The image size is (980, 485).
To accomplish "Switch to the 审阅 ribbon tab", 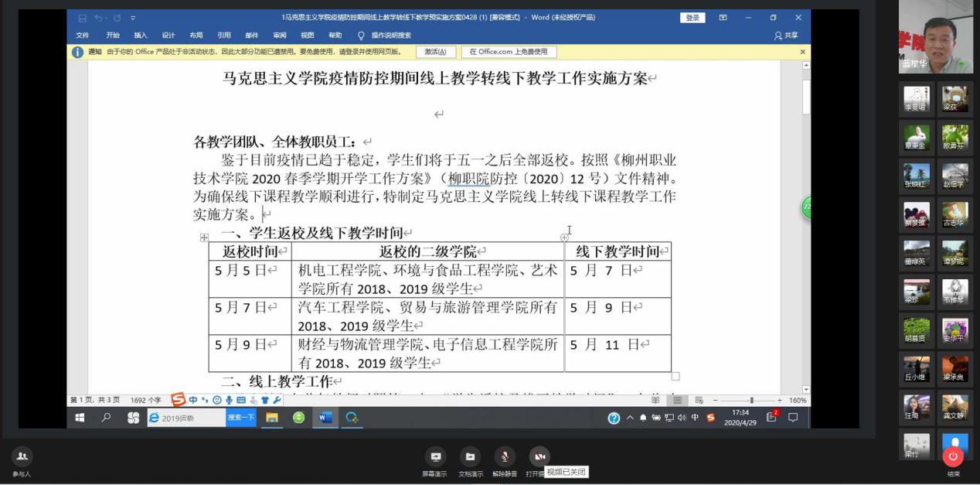I will coord(280,35).
